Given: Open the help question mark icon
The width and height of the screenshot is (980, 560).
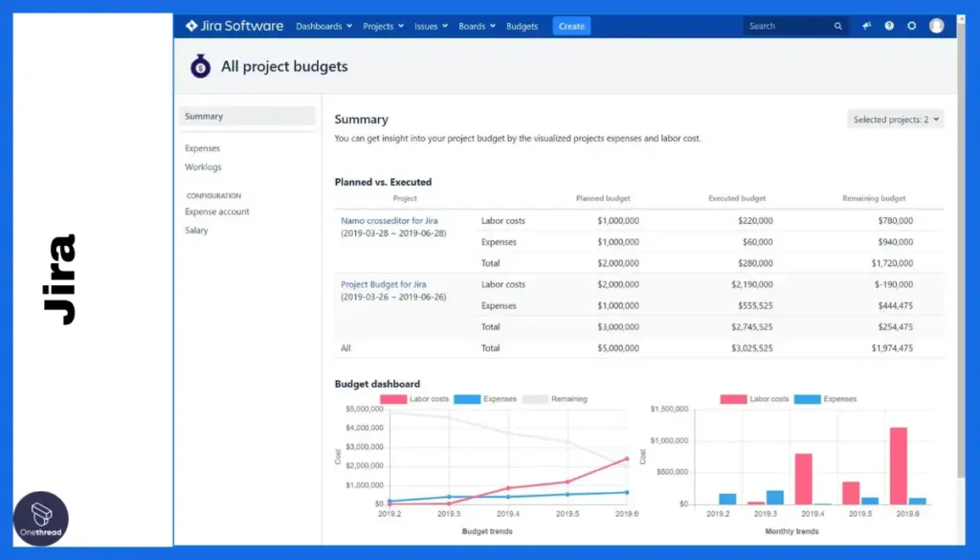Looking at the screenshot, I should coord(889,26).
